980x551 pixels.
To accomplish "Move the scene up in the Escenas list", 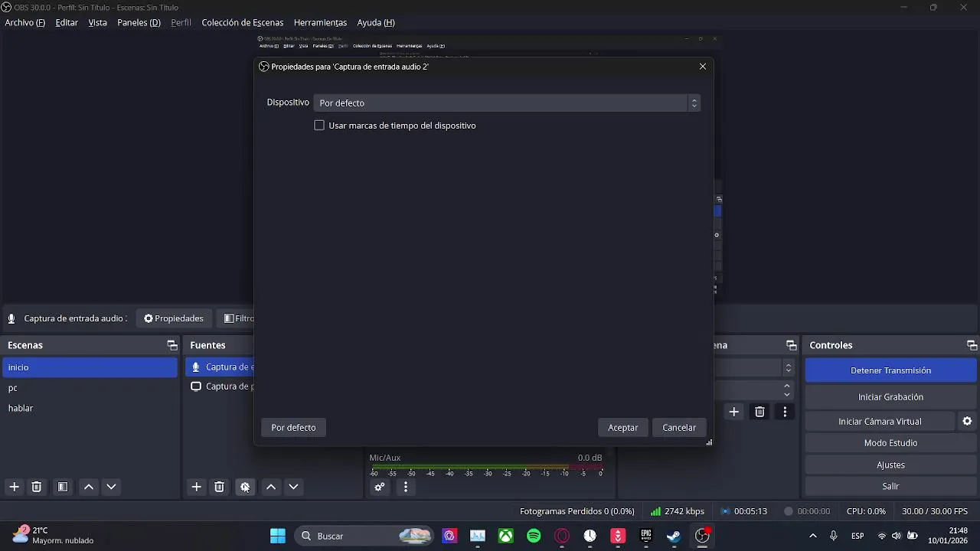I will 89,487.
